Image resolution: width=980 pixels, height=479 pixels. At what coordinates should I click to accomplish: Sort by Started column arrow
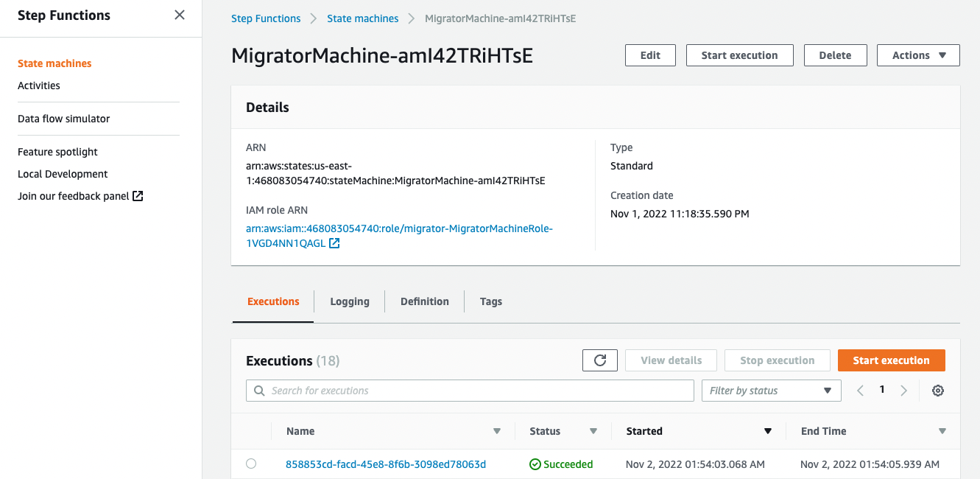click(768, 431)
